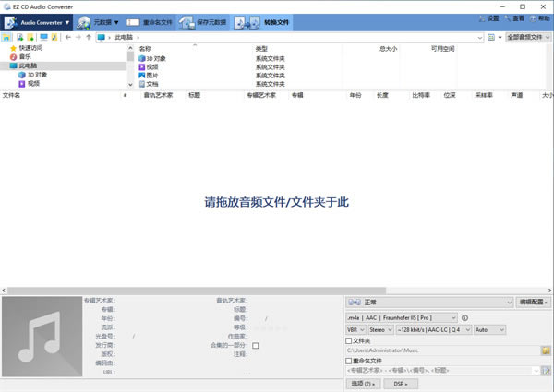Select 音乐 in folder tree
Image resolution: width=554 pixels, height=392 pixels.
click(x=25, y=57)
